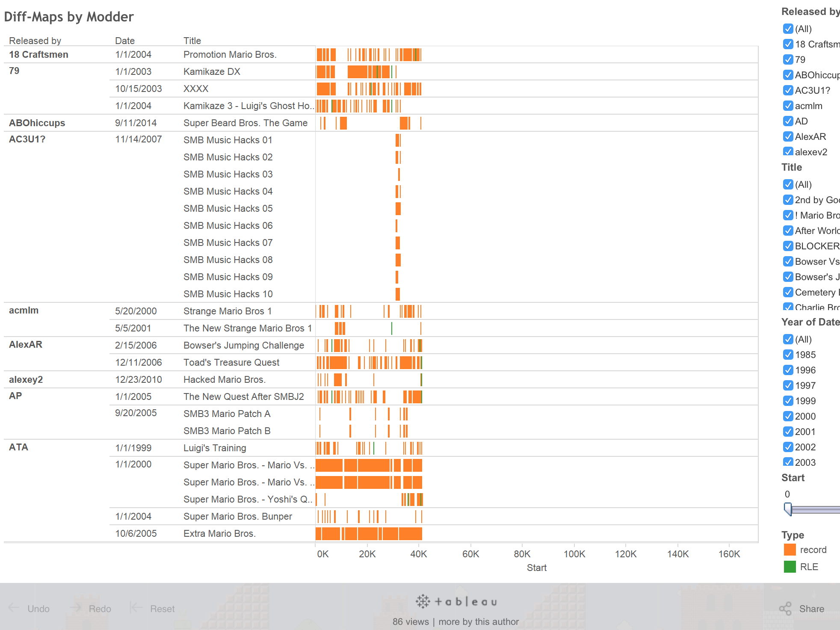Image resolution: width=840 pixels, height=630 pixels.
Task: Select the Hacked Mario Bros. title
Action: [x=225, y=379]
